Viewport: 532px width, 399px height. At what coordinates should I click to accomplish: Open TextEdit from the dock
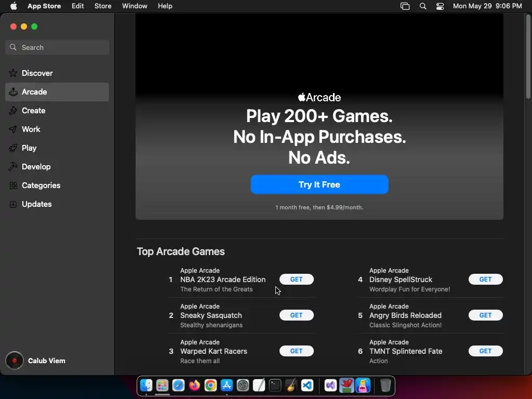tap(259, 385)
